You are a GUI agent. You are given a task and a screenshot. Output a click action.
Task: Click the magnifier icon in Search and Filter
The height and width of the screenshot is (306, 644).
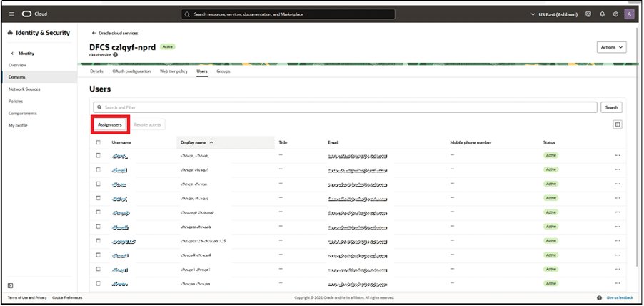(x=99, y=107)
